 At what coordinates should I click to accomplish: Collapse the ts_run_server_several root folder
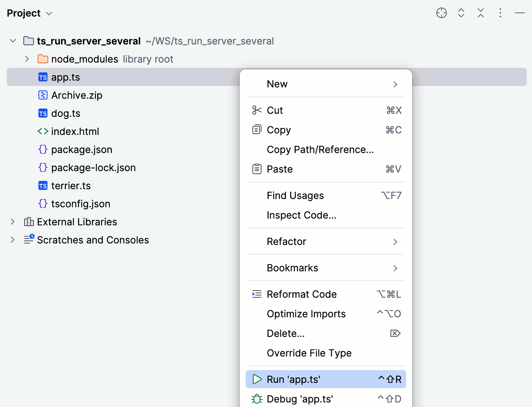12,40
